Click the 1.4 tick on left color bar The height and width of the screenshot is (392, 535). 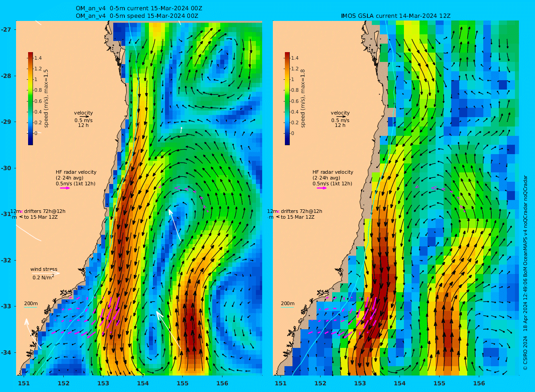[x=38, y=58]
